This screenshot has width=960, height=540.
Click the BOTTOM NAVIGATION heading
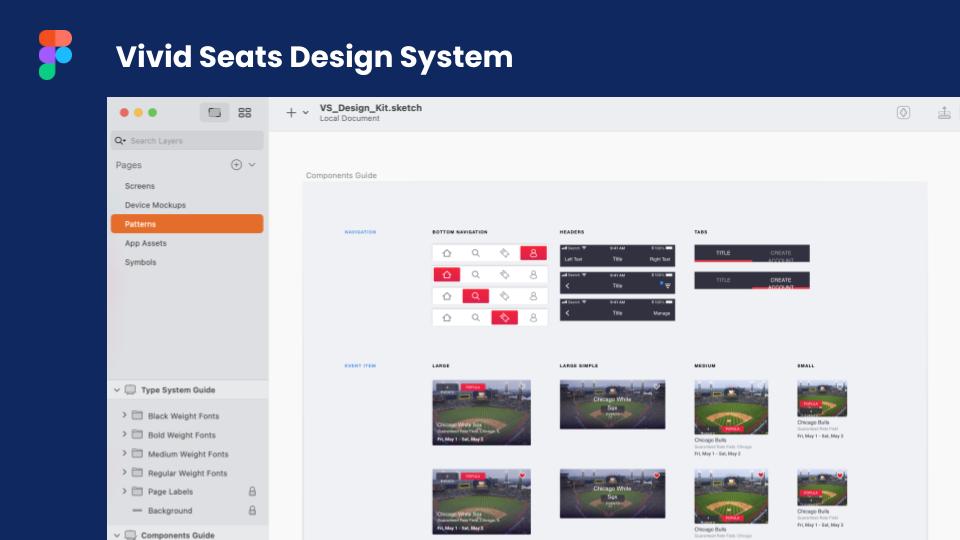click(x=460, y=232)
